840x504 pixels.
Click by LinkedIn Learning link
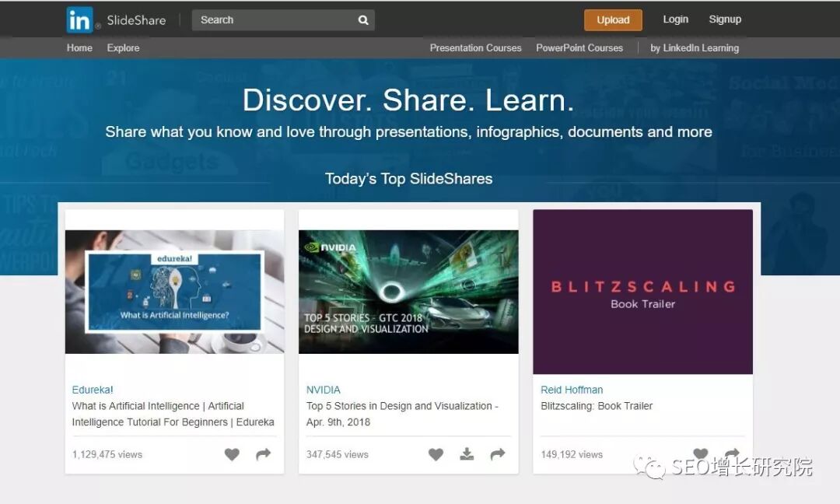click(695, 47)
